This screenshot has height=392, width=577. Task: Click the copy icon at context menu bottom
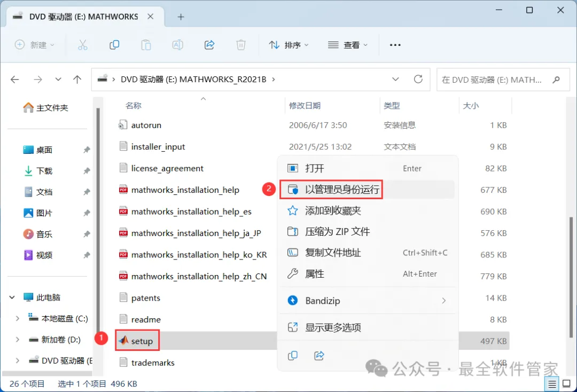(293, 356)
